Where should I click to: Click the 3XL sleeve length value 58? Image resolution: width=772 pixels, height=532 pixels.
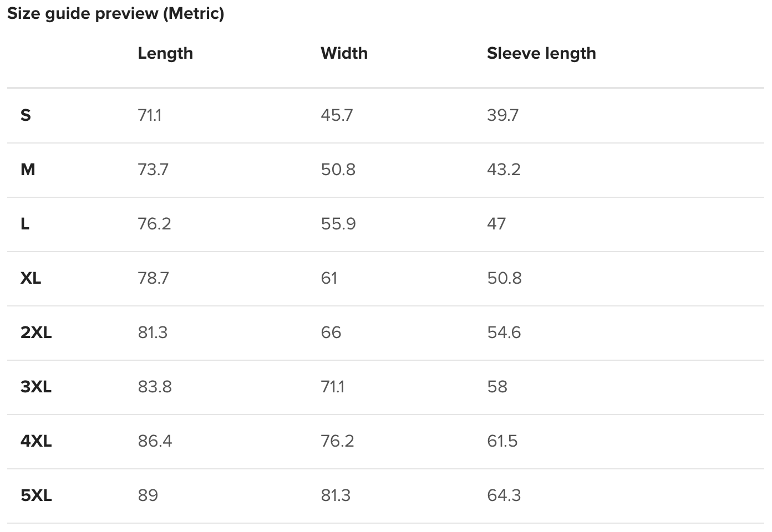click(497, 387)
